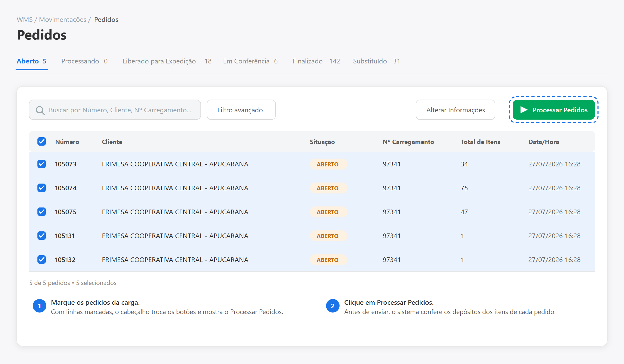The width and height of the screenshot is (624, 364).
Task: Uncheck the select-all header checkbox
Action: (x=42, y=142)
